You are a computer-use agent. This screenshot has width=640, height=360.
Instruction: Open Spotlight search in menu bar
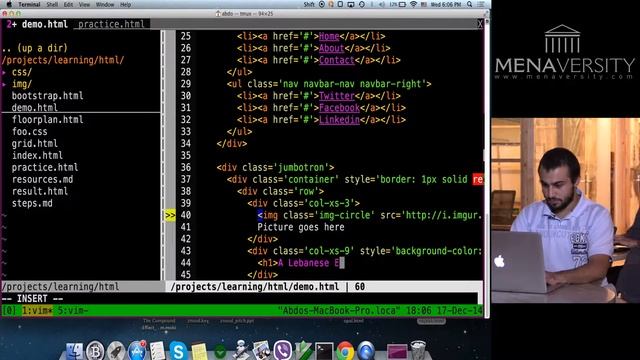tap(470, 4)
